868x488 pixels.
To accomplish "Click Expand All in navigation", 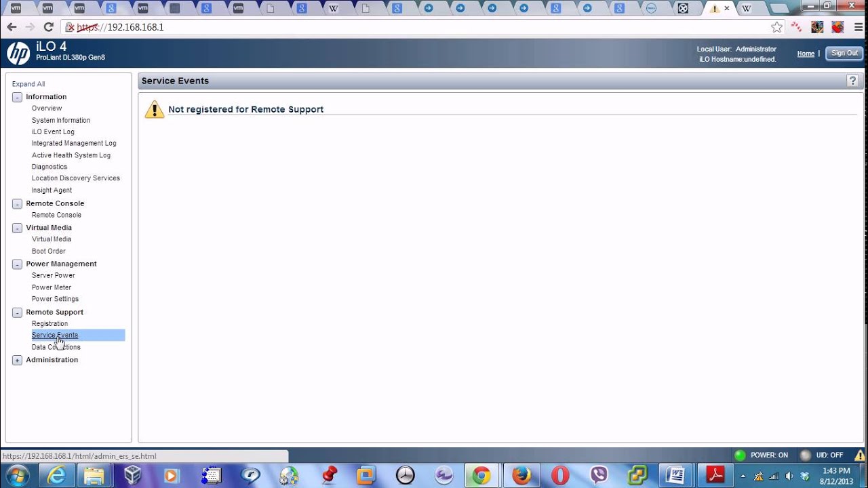I will (x=28, y=84).
